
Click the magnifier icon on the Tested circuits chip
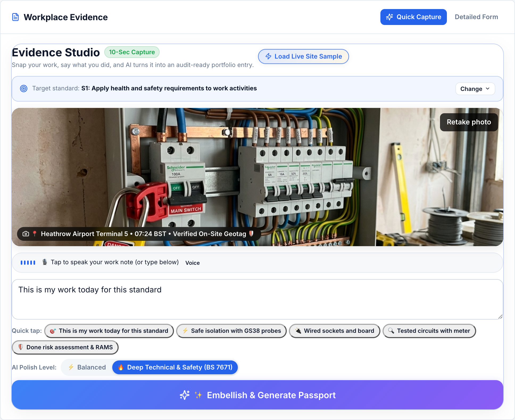(x=391, y=331)
